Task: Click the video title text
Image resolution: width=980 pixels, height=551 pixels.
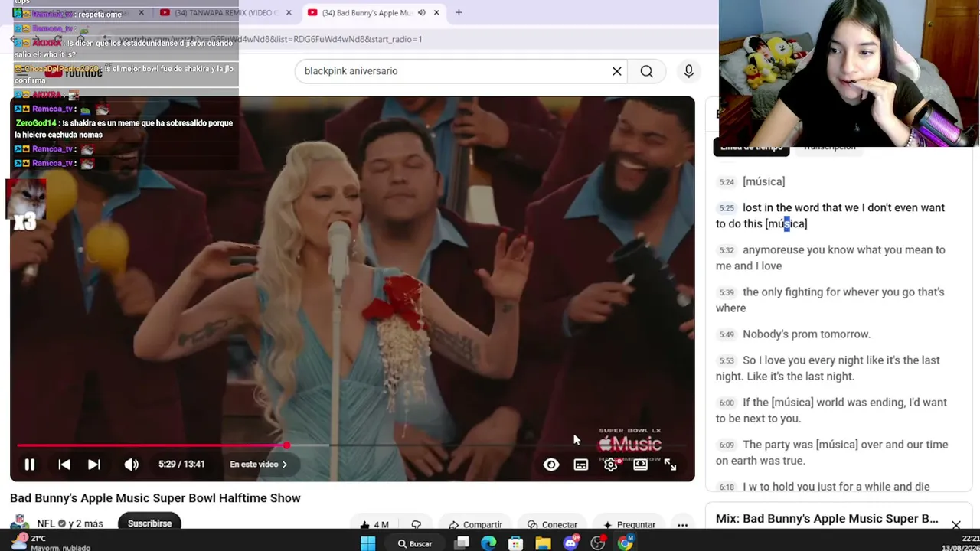Action: point(155,498)
